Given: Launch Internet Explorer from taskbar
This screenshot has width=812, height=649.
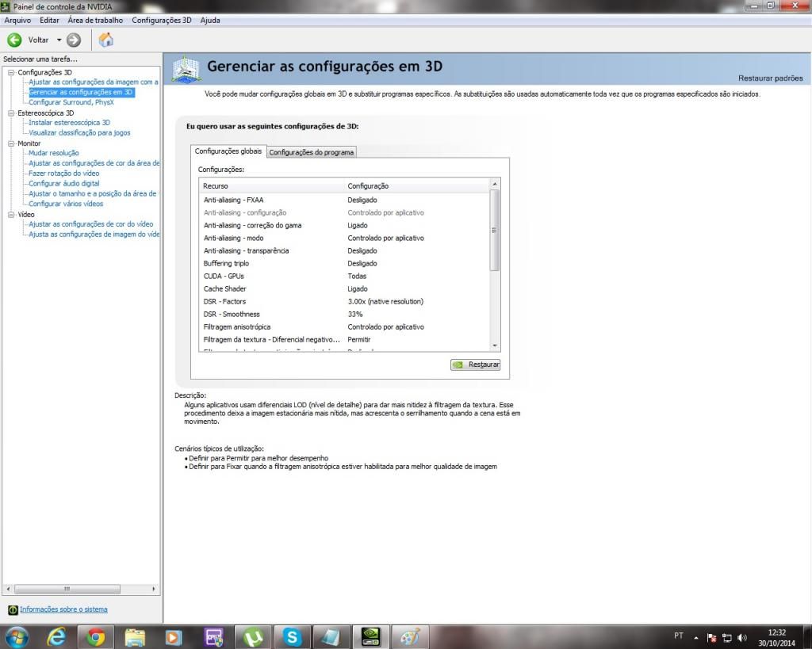Looking at the screenshot, I should click(57, 637).
